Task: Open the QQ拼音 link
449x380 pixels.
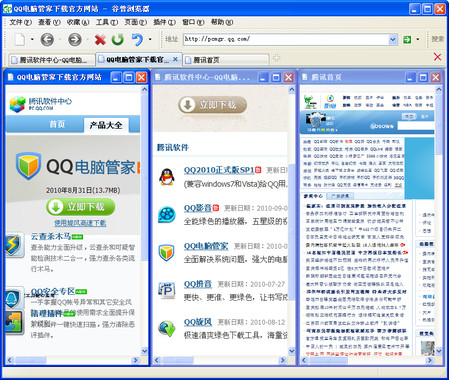Action: point(198,284)
